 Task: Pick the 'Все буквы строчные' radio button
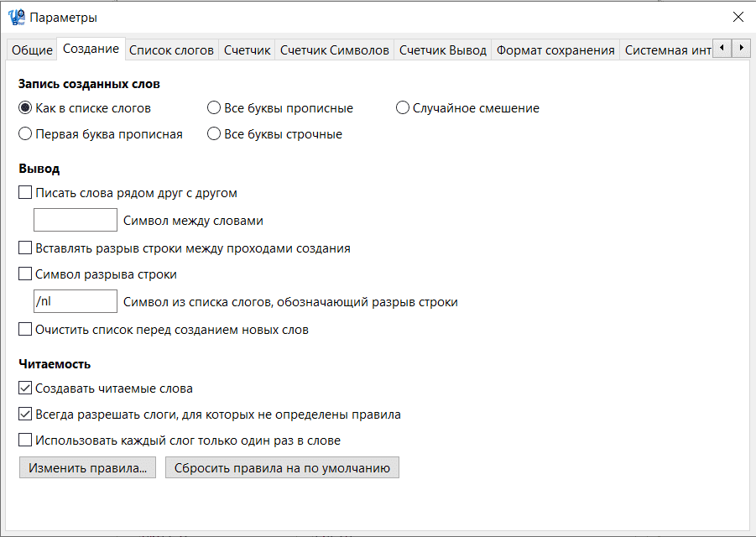(x=215, y=134)
